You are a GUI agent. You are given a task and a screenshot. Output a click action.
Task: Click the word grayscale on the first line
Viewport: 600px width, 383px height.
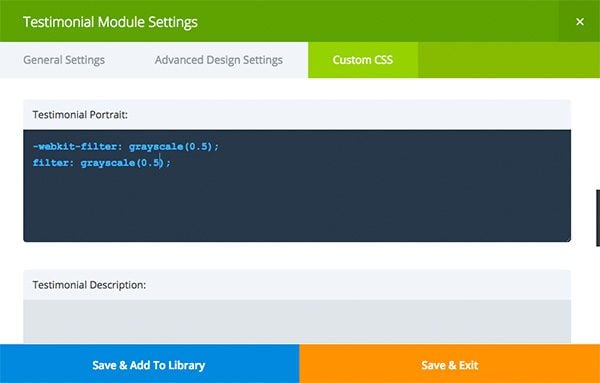click(x=156, y=147)
